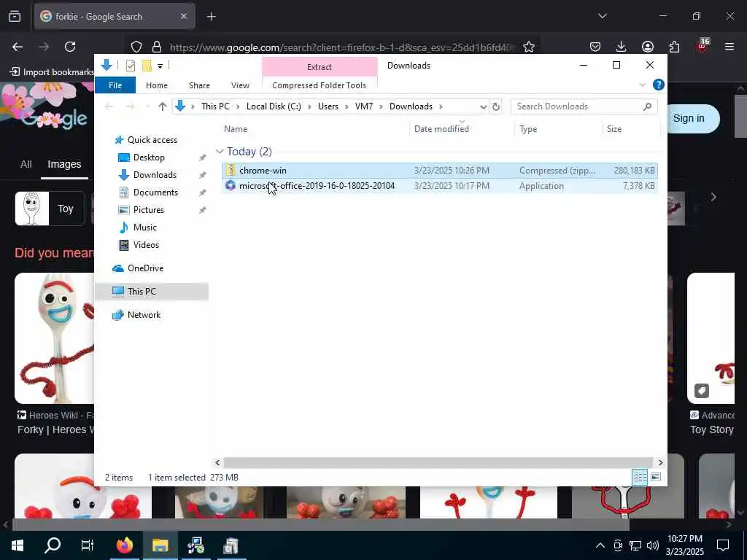Select the Extract contextual tab
Viewport: 747px width, 560px height.
click(320, 67)
